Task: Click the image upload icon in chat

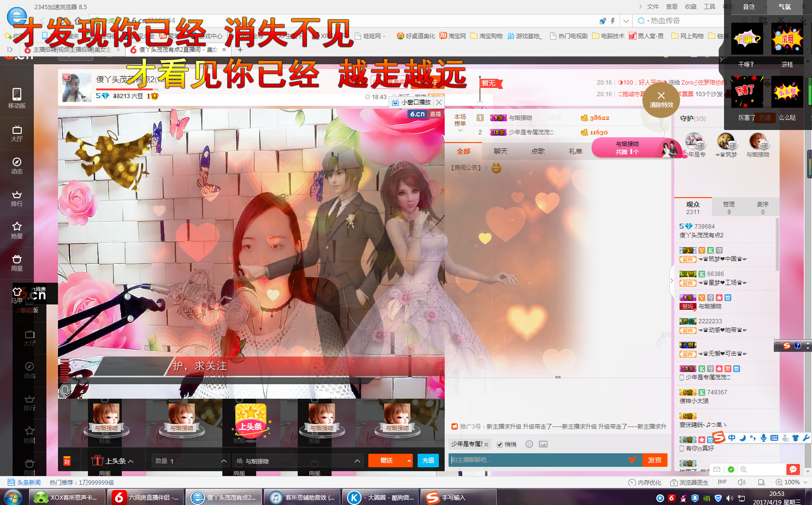Action: coord(543,444)
